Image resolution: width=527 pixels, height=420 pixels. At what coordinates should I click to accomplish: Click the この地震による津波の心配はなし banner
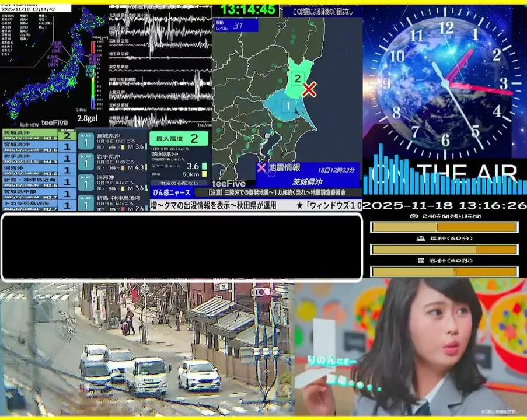[x=323, y=12]
